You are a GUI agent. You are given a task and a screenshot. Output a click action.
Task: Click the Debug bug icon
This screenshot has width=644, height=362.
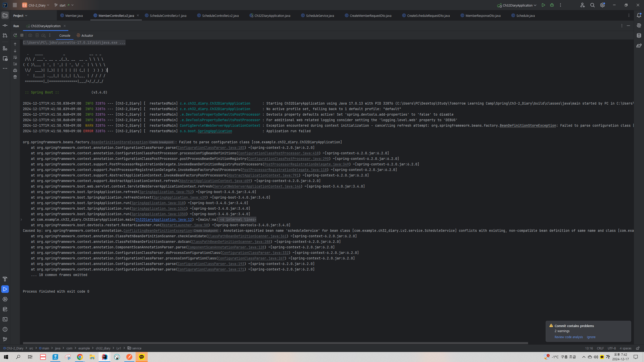pyautogui.click(x=552, y=5)
